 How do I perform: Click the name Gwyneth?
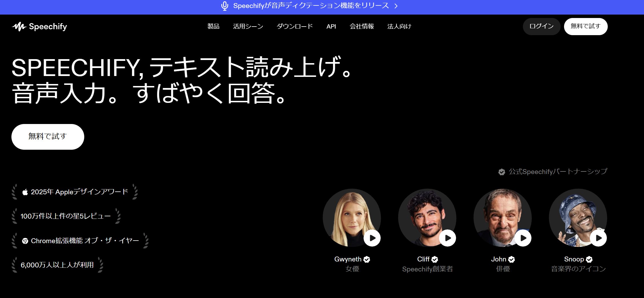(348, 259)
